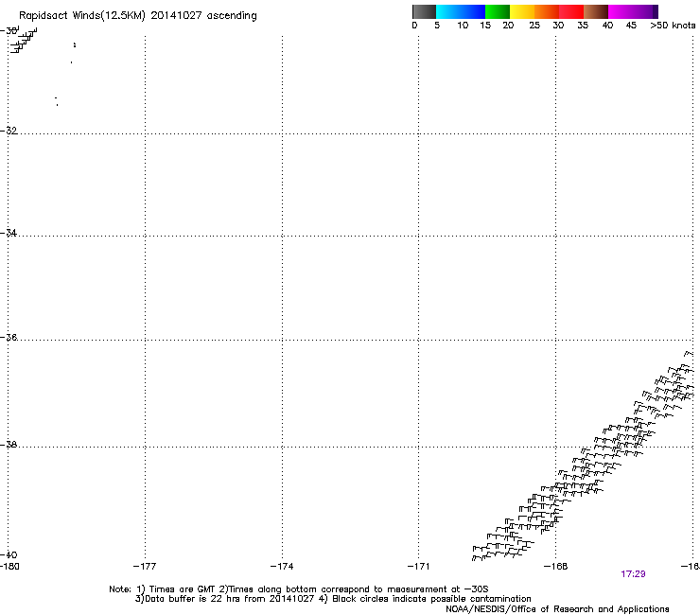700x615 pixels.
Task: Click the '30' legend scale label
Action: [x=558, y=26]
